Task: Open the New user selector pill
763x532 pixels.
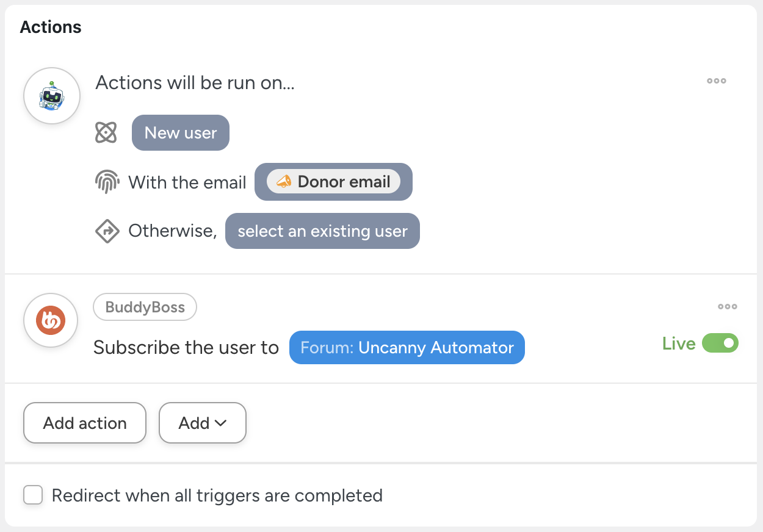Action: click(181, 132)
